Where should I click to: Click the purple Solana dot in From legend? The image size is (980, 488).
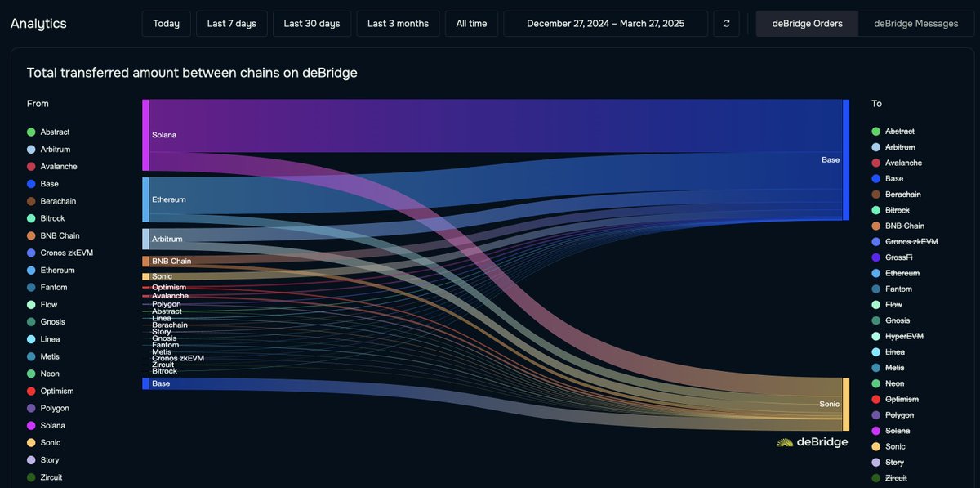point(31,426)
